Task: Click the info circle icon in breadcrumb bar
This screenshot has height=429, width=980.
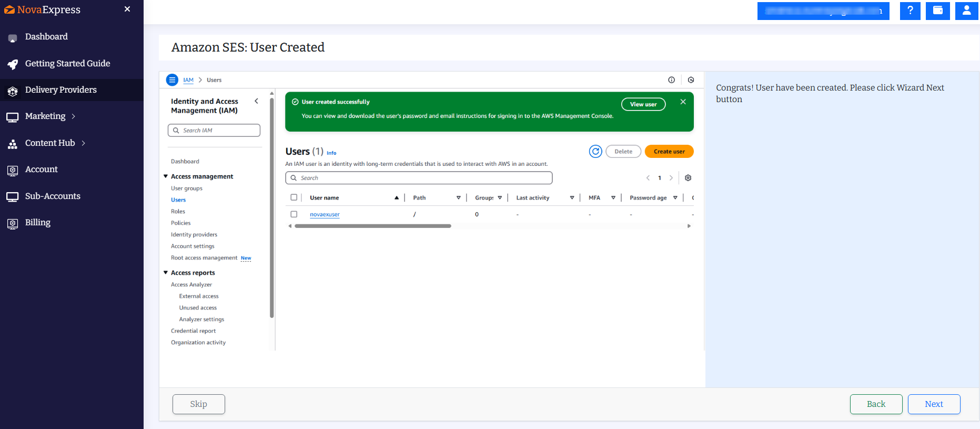Action: pyautogui.click(x=671, y=80)
